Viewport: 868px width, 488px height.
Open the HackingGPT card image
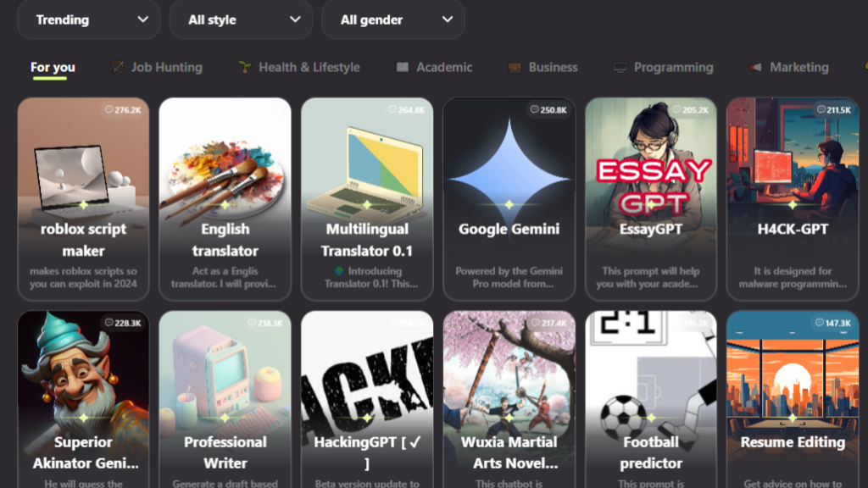tap(367, 371)
